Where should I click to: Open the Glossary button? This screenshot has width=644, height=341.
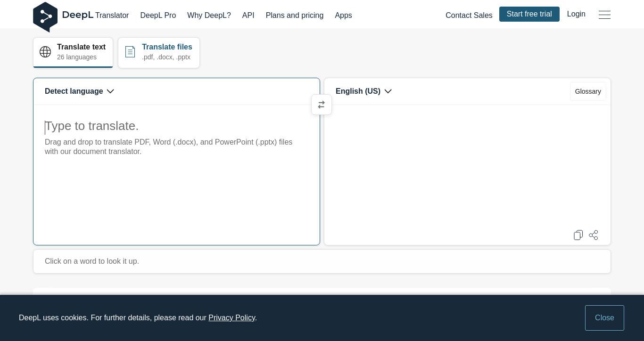point(588,91)
